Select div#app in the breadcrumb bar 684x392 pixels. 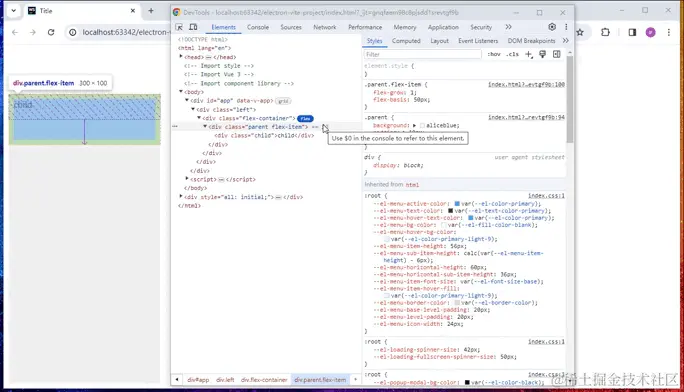tap(198, 380)
